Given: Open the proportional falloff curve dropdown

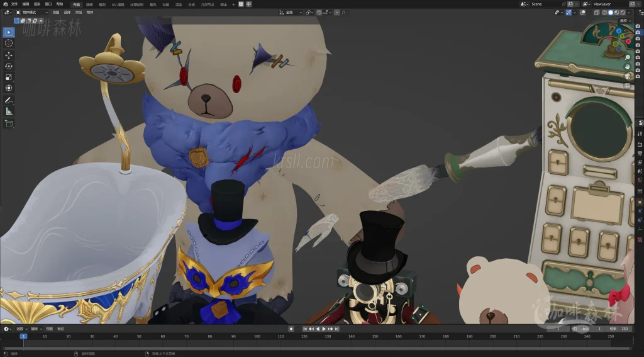Looking at the screenshot, I should (344, 13).
